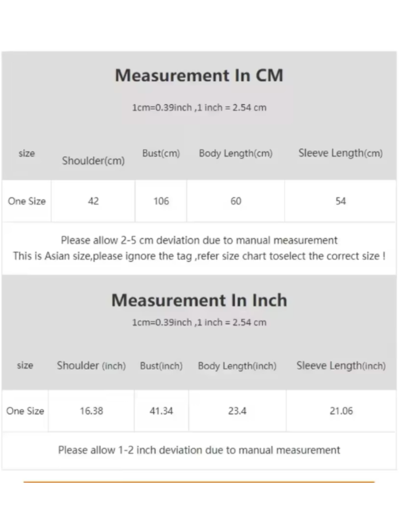This screenshot has width=399, height=532.
Task: Click the Sleeve Length(cm) column header
Action: pos(340,153)
